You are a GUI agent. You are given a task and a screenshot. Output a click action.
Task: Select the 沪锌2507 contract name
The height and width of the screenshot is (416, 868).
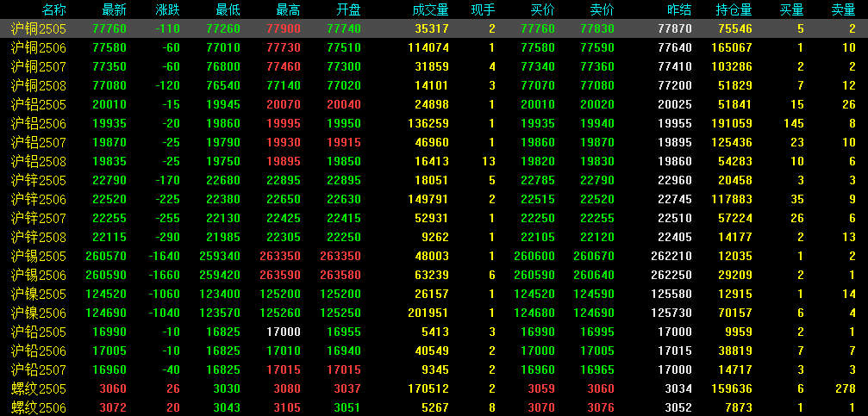[38, 219]
